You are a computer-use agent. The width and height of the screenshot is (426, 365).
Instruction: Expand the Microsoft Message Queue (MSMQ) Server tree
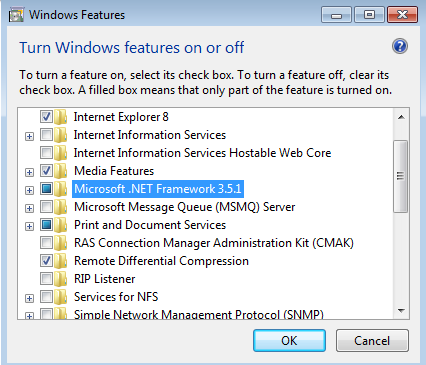[29, 208]
